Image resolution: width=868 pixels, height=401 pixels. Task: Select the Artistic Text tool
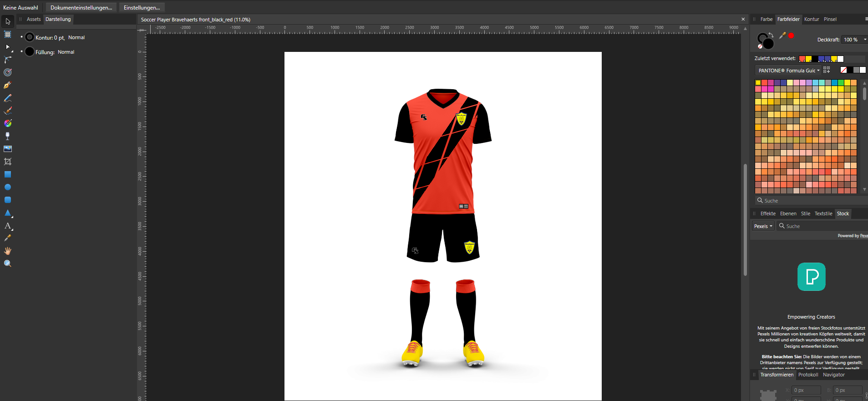click(x=8, y=225)
